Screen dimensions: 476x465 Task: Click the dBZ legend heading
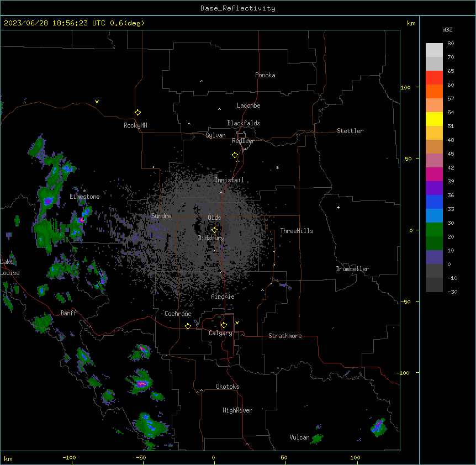(447, 29)
